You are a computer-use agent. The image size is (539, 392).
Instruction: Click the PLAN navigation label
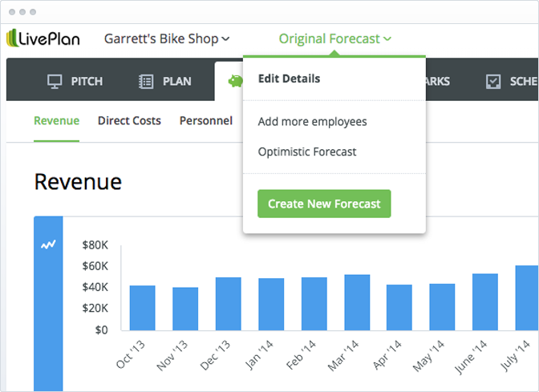pos(177,82)
